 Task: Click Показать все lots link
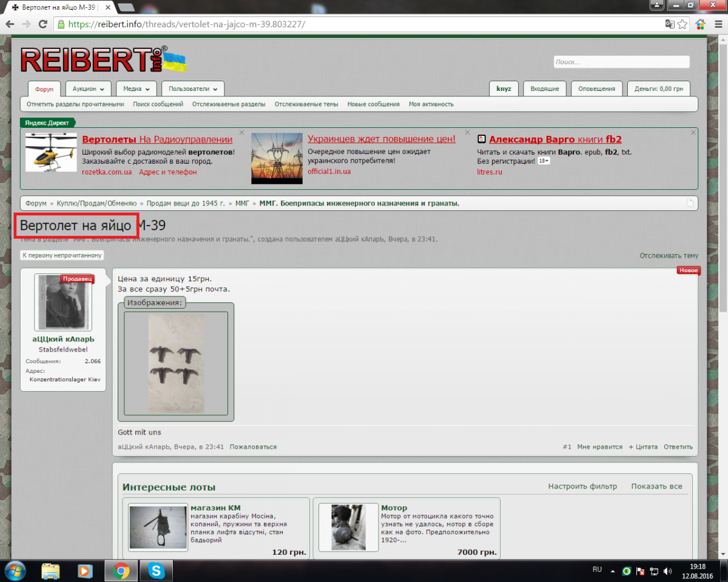click(656, 486)
